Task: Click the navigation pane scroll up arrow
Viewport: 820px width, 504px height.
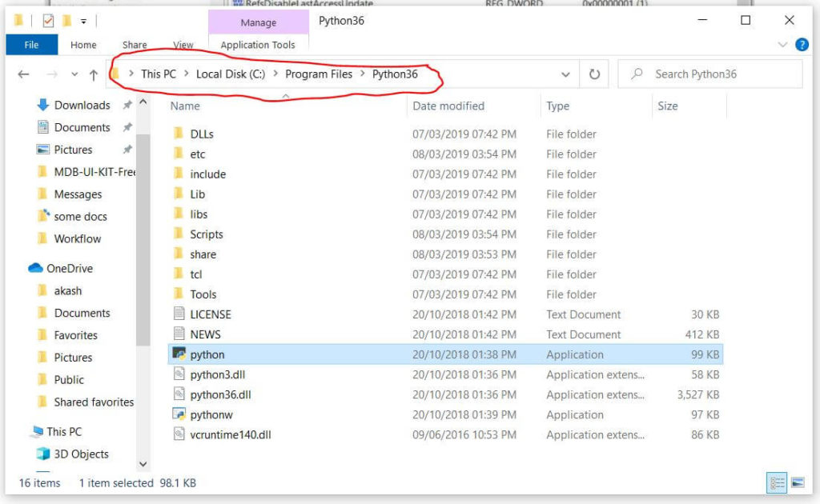Action: [x=143, y=102]
